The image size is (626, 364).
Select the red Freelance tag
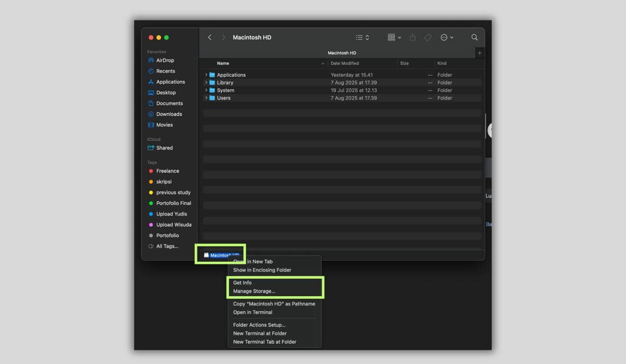tap(167, 171)
